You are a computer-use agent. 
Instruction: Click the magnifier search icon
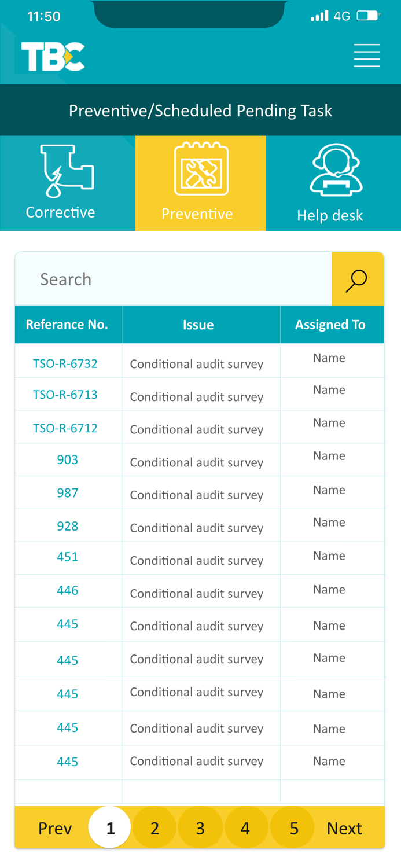pyautogui.click(x=357, y=279)
